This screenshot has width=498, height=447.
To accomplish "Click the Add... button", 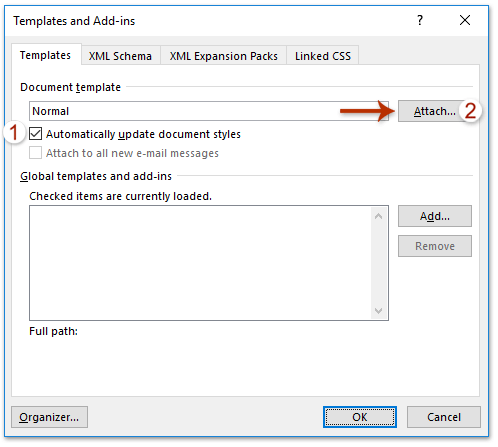I will click(435, 216).
